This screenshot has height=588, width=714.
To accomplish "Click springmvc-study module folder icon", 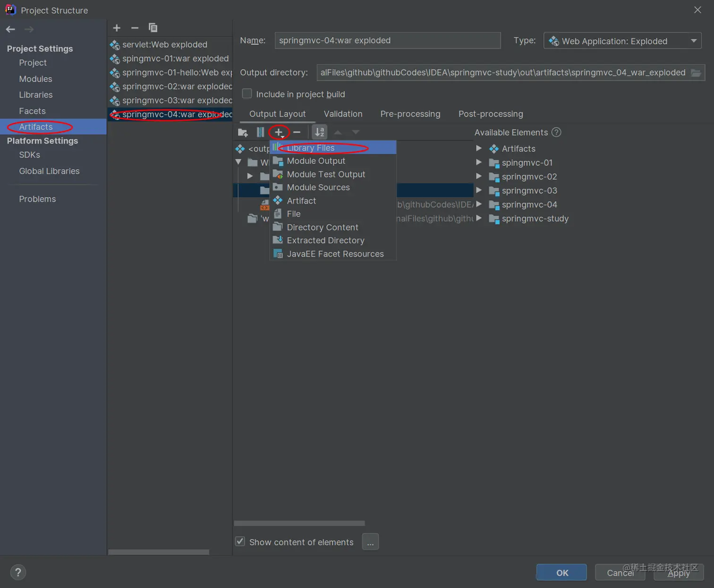I will click(494, 219).
